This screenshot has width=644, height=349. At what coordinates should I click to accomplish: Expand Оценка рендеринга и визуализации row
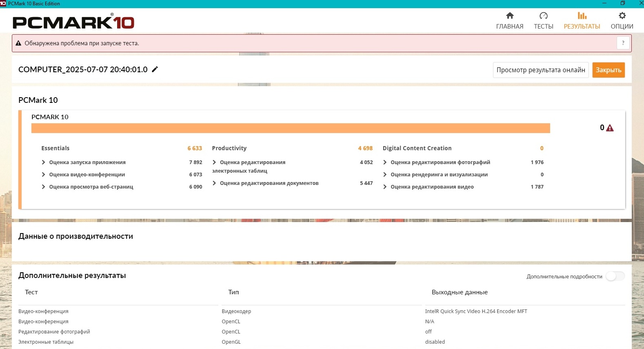[385, 175]
